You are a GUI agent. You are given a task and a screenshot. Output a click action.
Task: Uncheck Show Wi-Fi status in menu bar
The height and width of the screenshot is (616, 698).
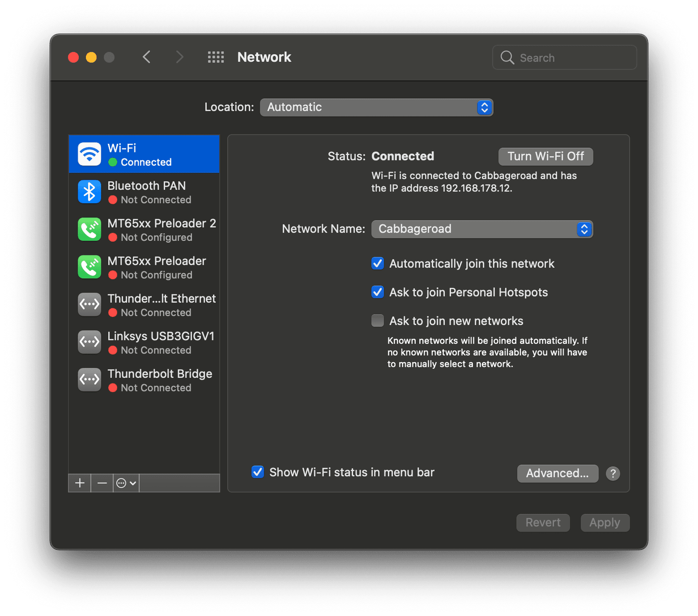tap(258, 472)
